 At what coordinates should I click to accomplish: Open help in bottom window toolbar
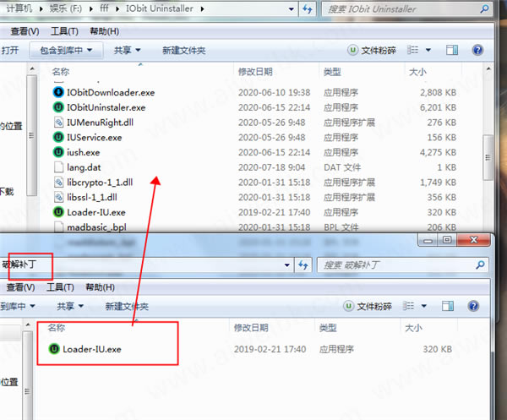pyautogui.click(x=473, y=306)
